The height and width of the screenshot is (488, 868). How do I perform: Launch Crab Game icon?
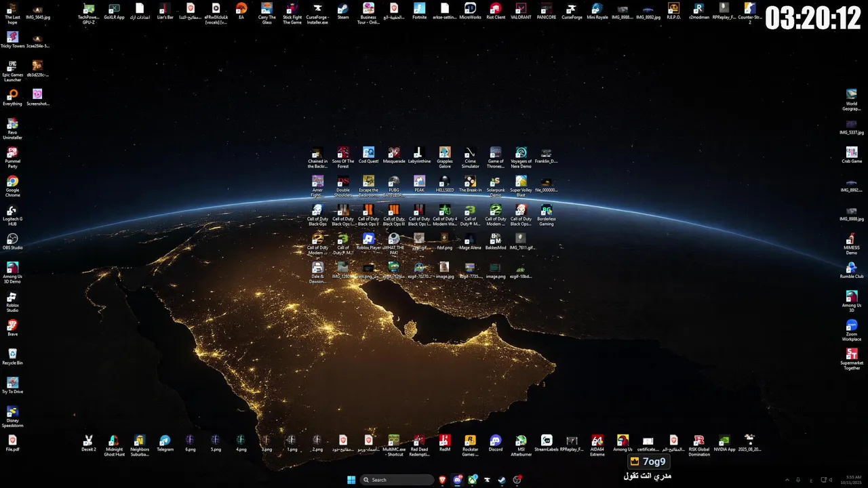pyautogui.click(x=852, y=155)
